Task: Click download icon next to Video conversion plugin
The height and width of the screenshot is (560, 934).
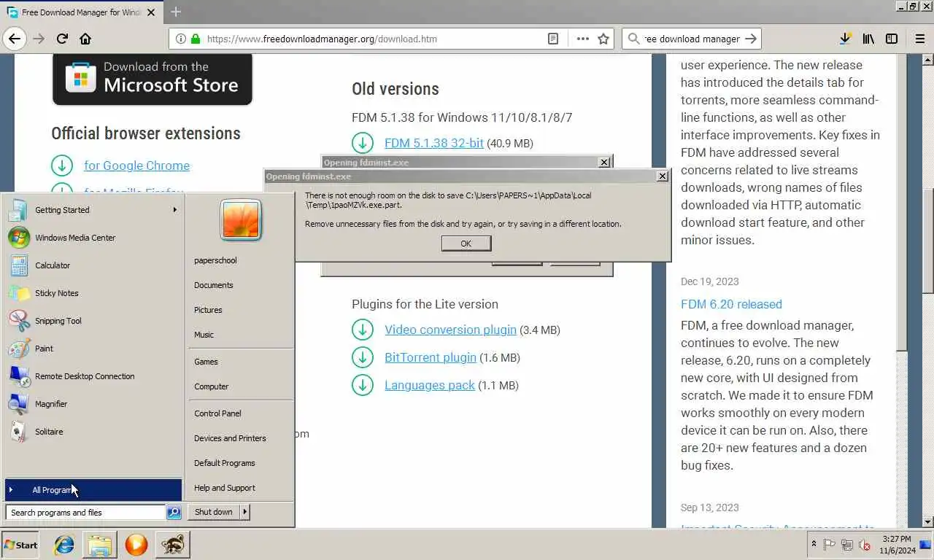Action: point(362,330)
